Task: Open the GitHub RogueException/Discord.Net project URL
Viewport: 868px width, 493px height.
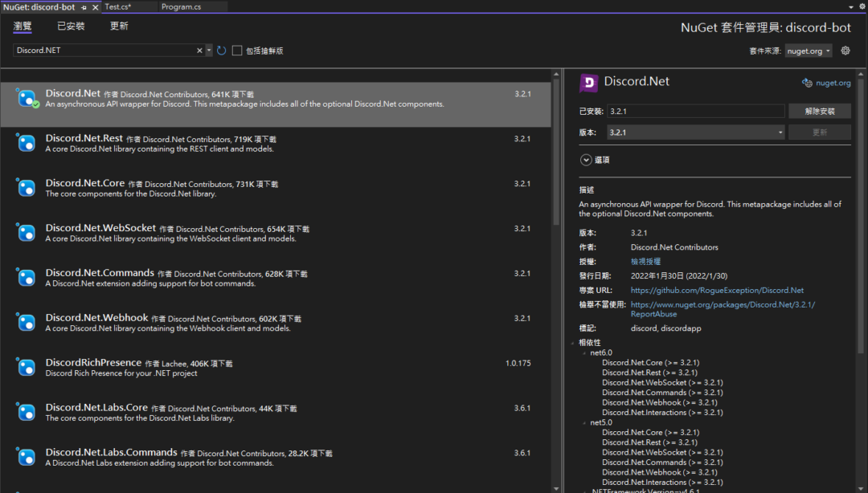Action: (x=717, y=291)
